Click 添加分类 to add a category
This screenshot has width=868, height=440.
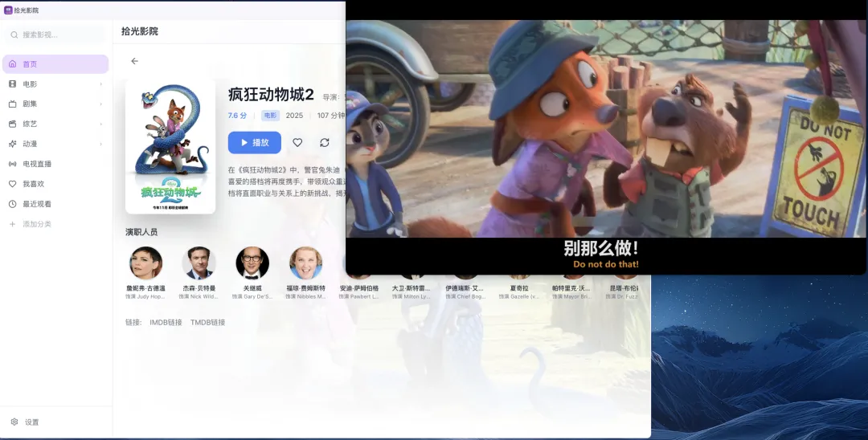coord(37,224)
